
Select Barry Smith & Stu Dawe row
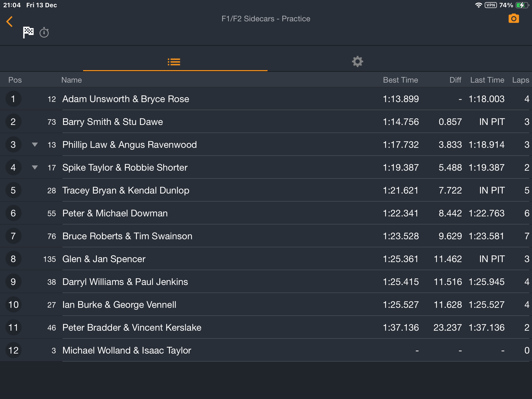tap(266, 122)
